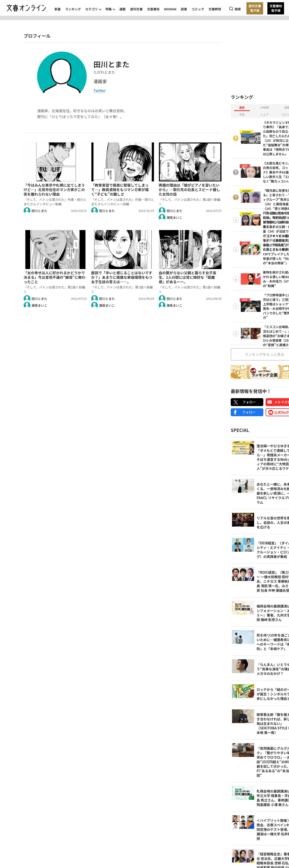Expand the 特集 dropdown menu

[110, 9]
